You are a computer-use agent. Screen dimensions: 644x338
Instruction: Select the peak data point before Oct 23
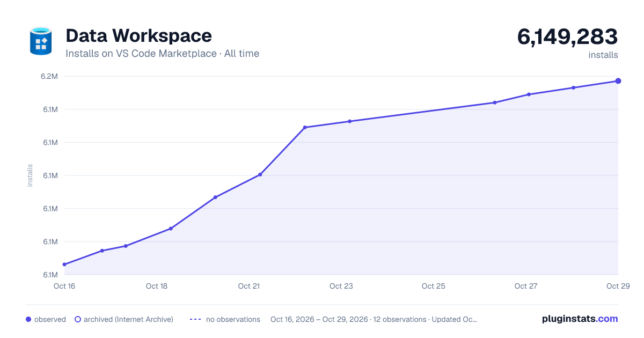(305, 128)
